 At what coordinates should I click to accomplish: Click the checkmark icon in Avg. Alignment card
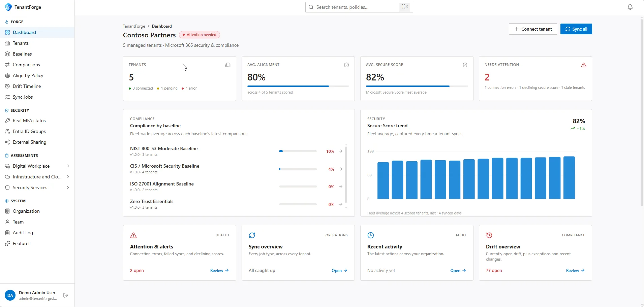(x=346, y=65)
